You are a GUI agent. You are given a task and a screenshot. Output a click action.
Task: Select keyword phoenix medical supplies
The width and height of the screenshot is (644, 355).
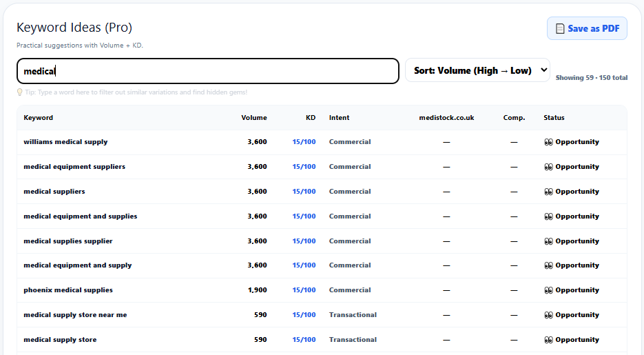(x=68, y=290)
